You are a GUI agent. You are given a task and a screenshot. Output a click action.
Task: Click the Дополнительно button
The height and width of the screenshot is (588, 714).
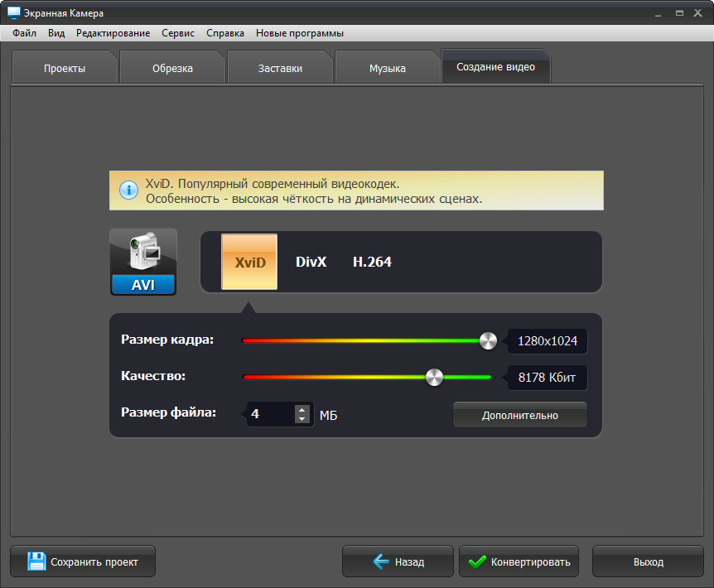(x=519, y=415)
